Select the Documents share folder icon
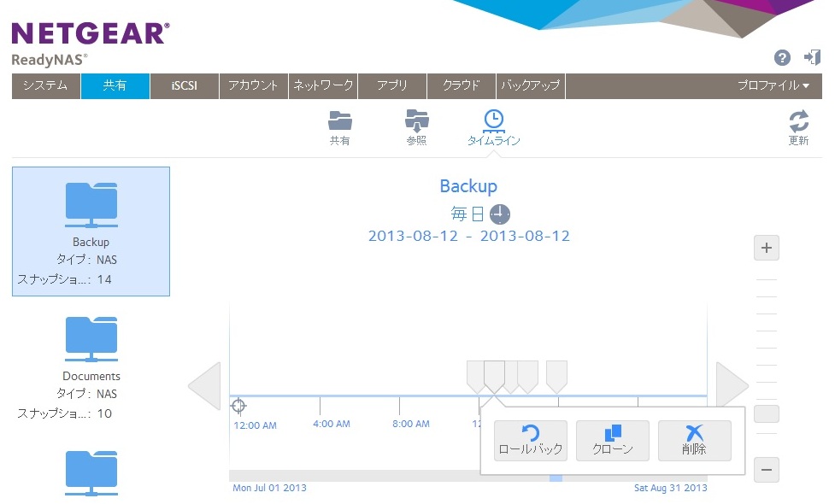This screenshot has height=504, width=835. click(91, 339)
